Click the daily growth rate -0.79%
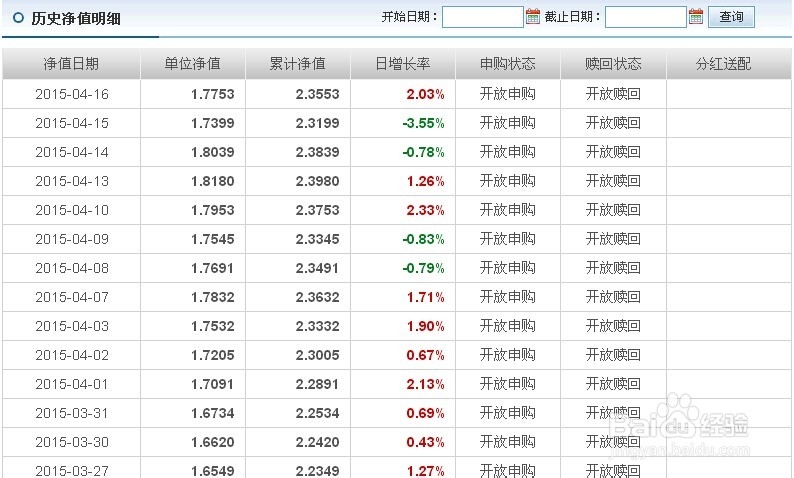This screenshot has width=794, height=478. [423, 268]
